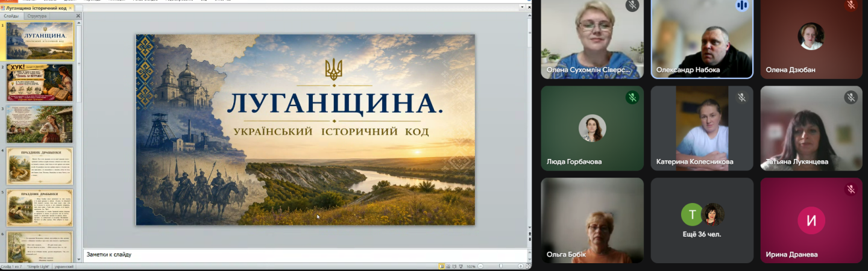868x271 pixels.
Task: Go to next slide double-arrow button
Action: (529, 240)
